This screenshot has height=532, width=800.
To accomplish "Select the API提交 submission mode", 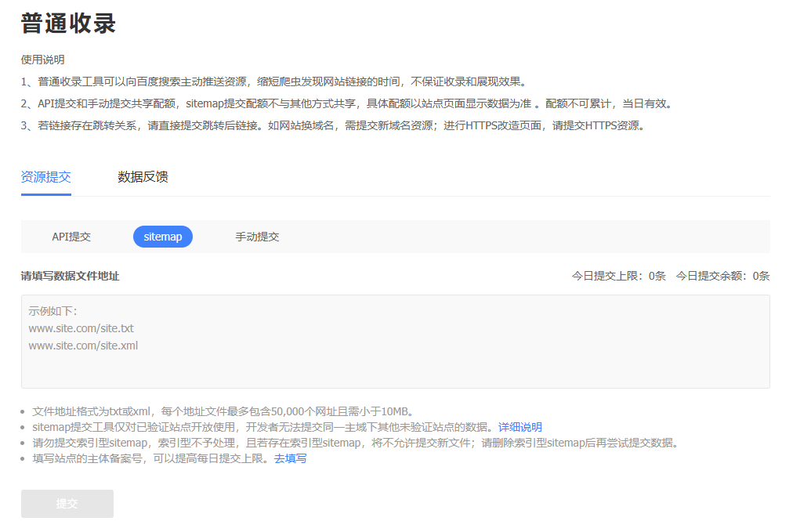I will pyautogui.click(x=71, y=237).
